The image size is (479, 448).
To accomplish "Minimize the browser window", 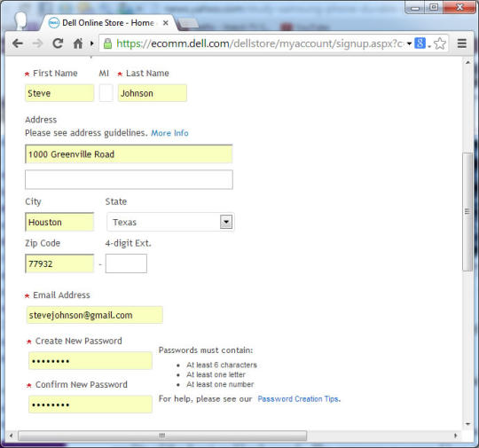I will tap(415, 8).
